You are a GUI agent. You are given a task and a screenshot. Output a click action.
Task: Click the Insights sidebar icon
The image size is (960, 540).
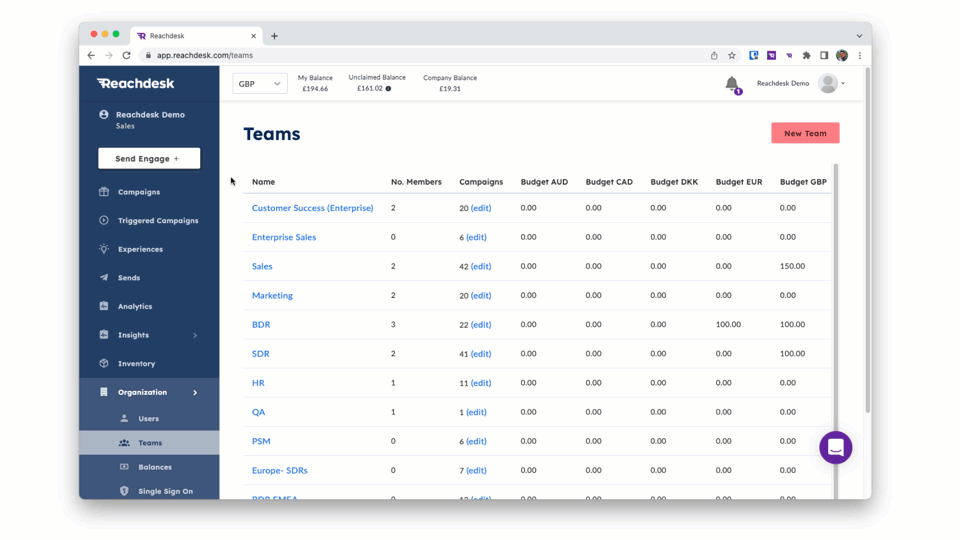click(x=103, y=335)
